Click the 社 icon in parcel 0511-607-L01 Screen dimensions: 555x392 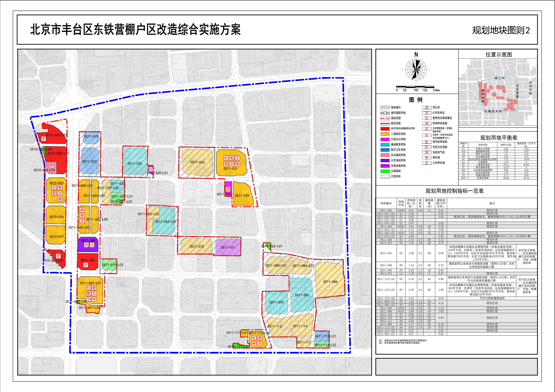click(x=88, y=288)
